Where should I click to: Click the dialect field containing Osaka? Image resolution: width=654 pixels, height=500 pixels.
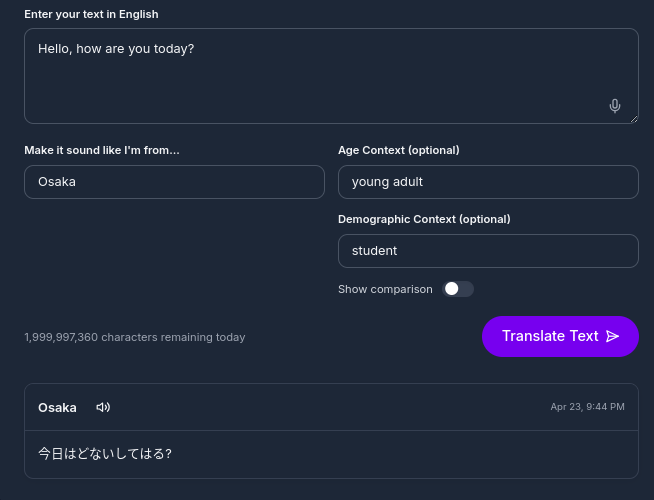(174, 182)
